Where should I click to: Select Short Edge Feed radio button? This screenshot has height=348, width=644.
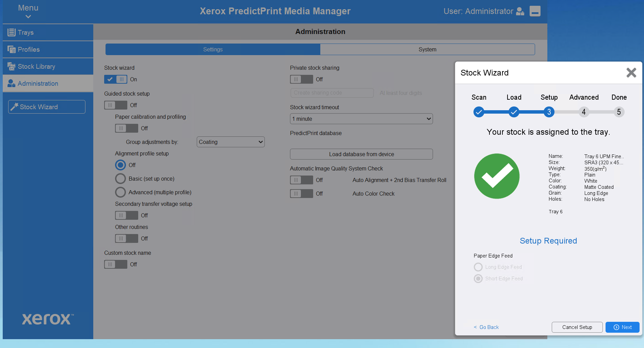[x=478, y=279]
